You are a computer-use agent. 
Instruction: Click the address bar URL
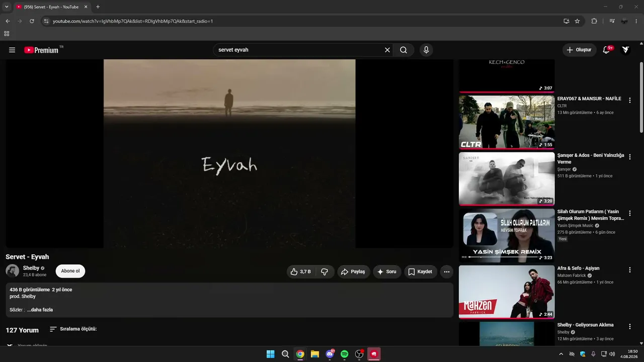pyautogui.click(x=133, y=21)
